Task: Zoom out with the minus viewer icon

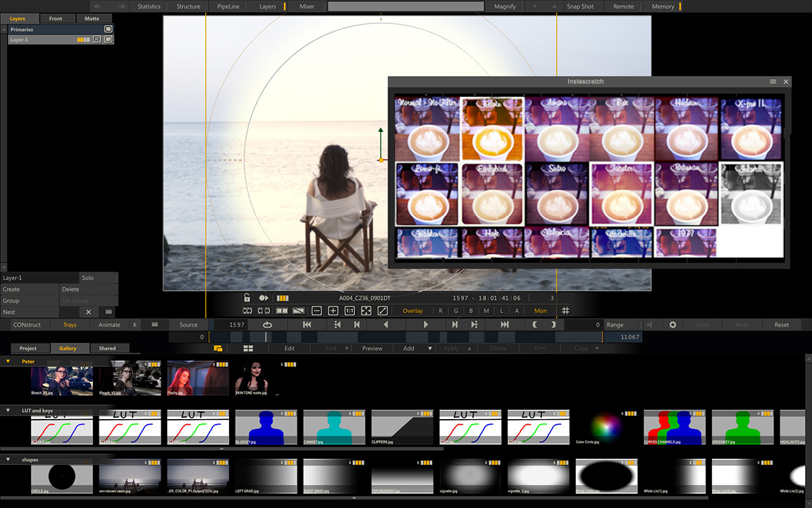Action: point(316,310)
